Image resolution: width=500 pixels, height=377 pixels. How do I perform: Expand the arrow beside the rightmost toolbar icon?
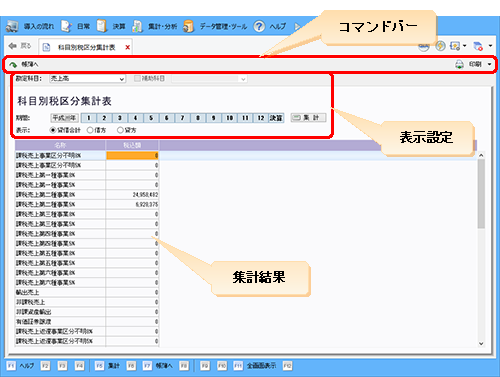tap(490, 46)
